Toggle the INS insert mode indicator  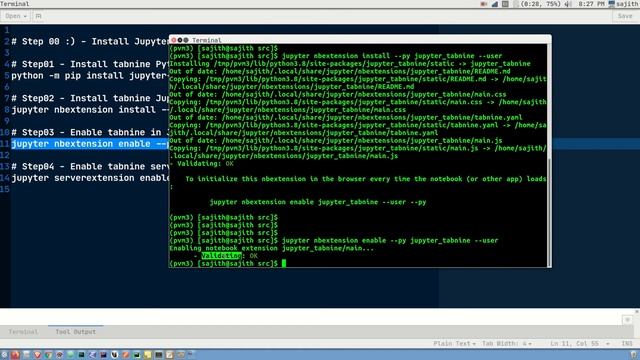[x=627, y=344]
